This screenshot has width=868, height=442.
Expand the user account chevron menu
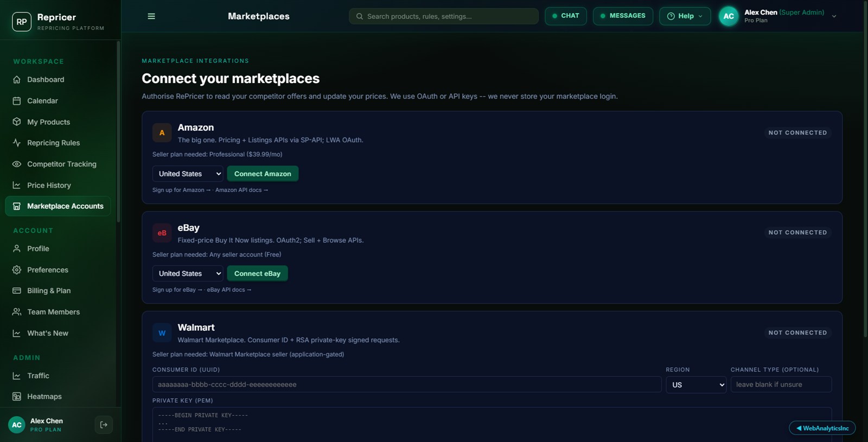pyautogui.click(x=834, y=16)
